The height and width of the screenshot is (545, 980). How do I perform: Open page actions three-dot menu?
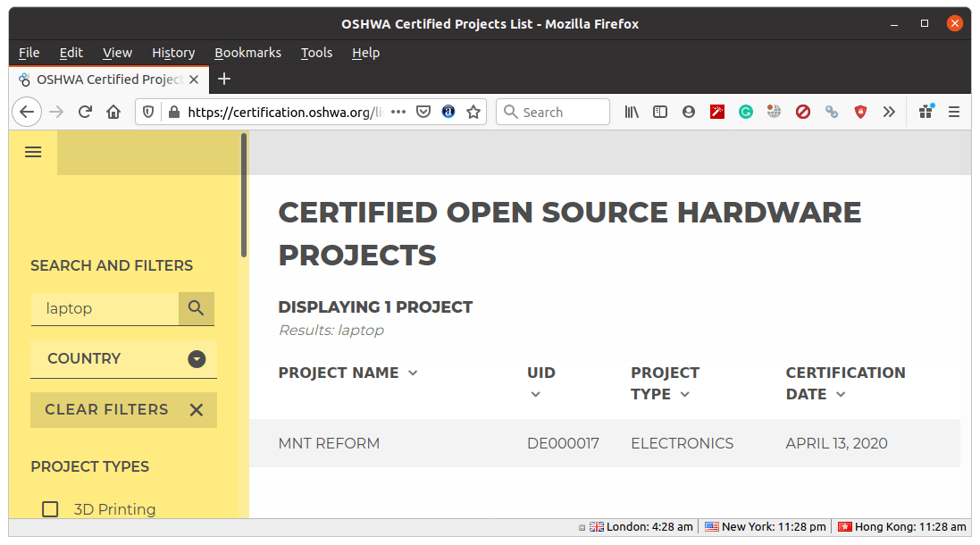click(398, 112)
